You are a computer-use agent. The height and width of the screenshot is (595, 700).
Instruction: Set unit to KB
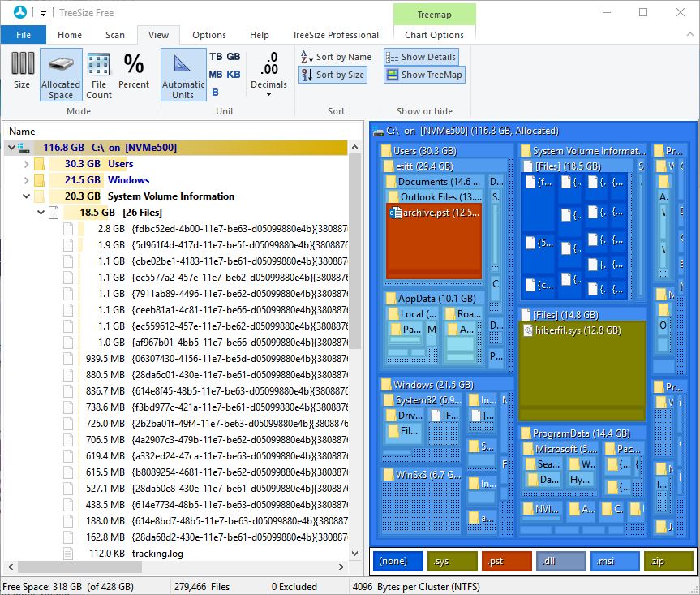(x=233, y=75)
